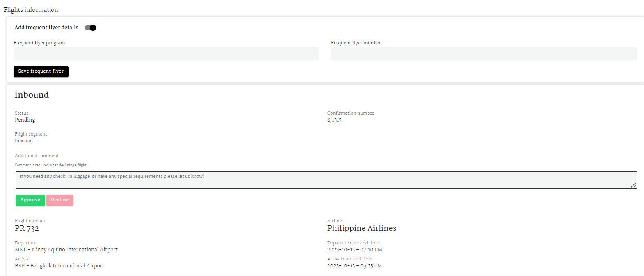644x276 pixels.
Task: Decline the inbound flight
Action: click(x=59, y=200)
